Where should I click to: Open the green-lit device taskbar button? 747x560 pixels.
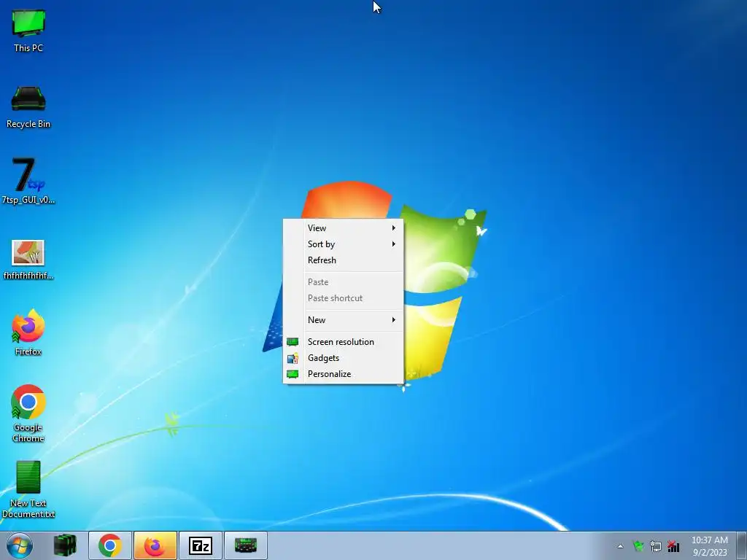pos(245,545)
